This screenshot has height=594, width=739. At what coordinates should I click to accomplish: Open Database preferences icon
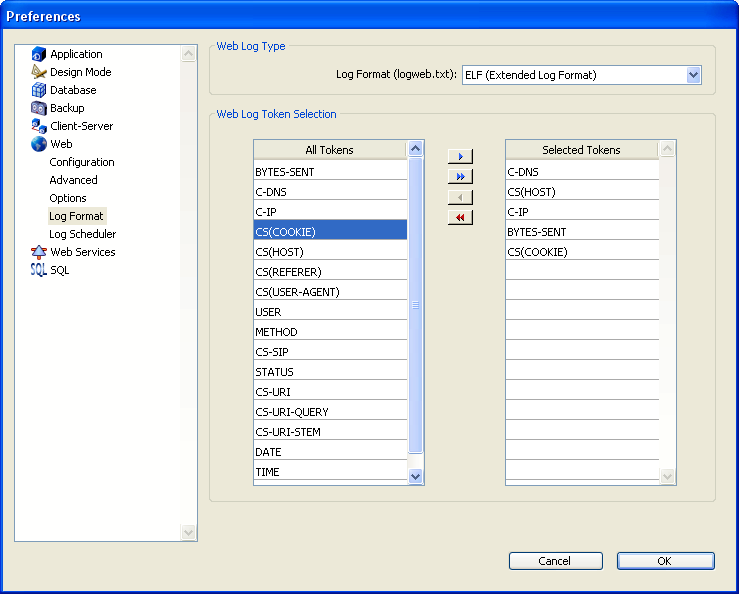[x=39, y=90]
